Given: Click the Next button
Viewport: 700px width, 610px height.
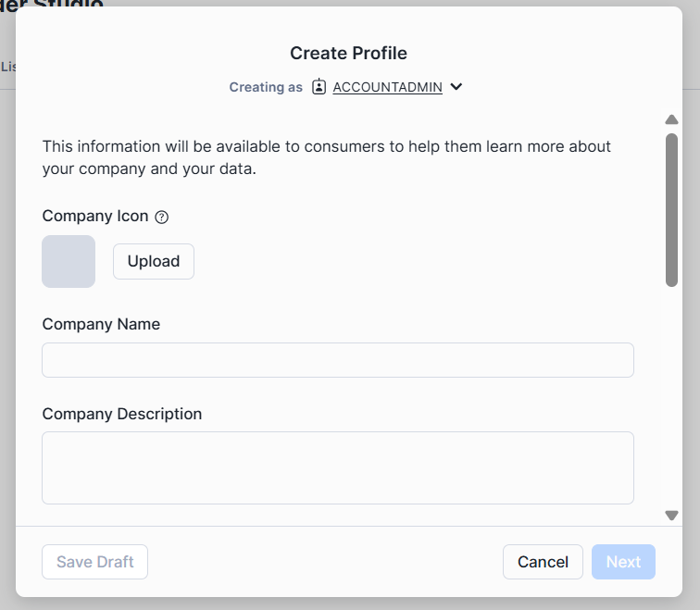Looking at the screenshot, I should (623, 562).
